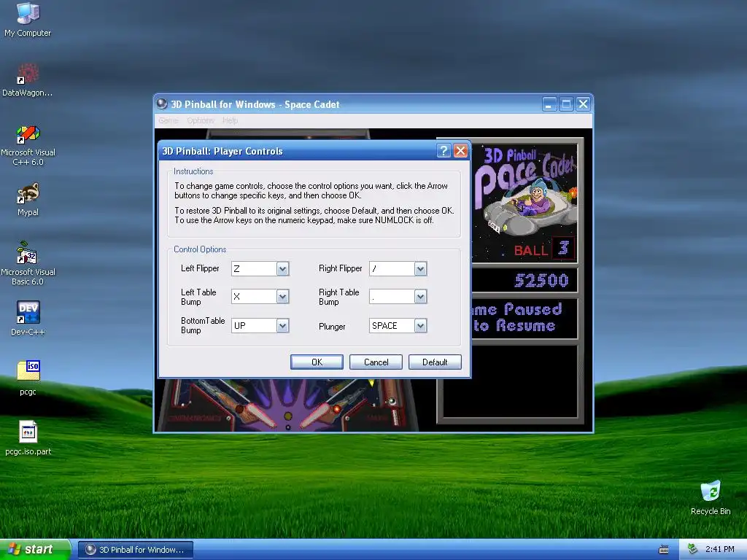Click the BALL 3 indicator

543,249
